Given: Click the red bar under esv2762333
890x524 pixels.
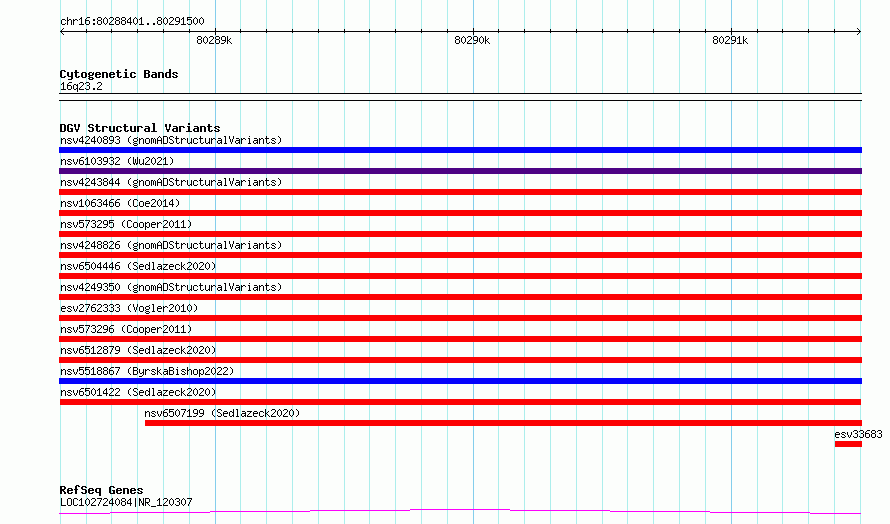Looking at the screenshot, I should (460, 318).
